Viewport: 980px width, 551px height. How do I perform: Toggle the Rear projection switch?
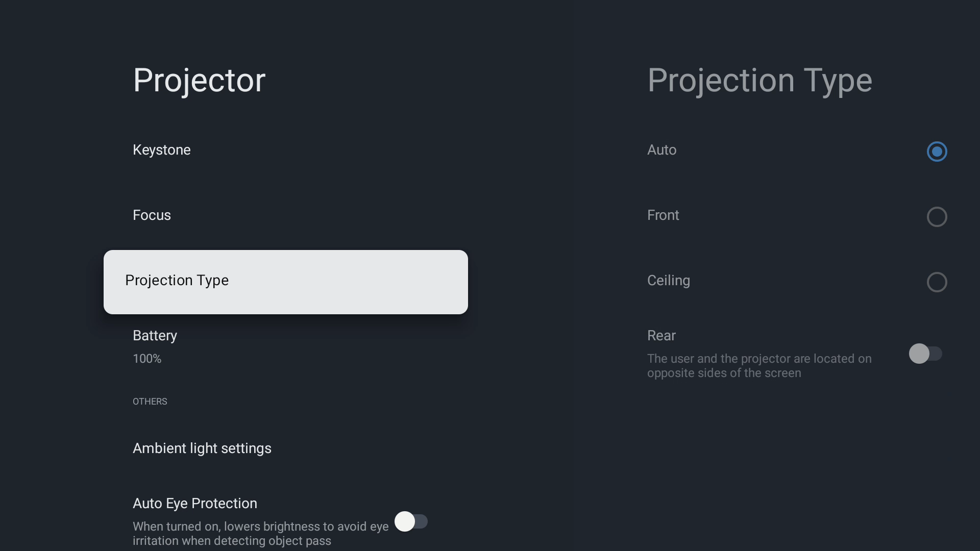pos(925,354)
